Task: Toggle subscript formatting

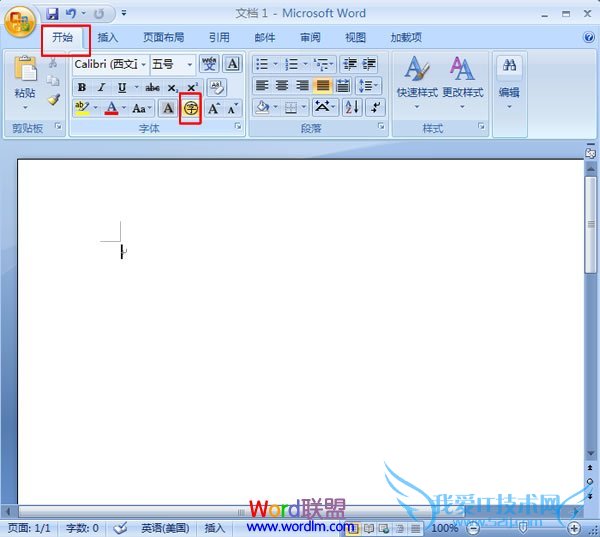Action: [x=173, y=87]
